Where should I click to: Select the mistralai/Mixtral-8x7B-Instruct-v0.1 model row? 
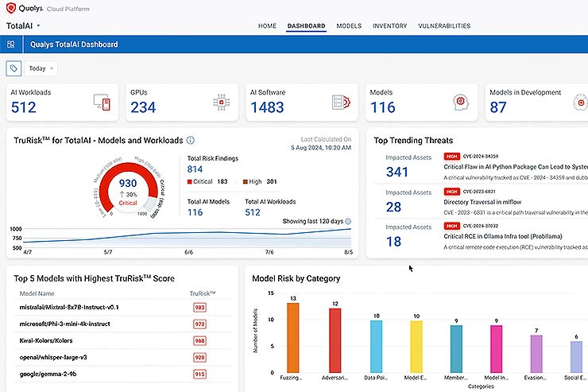coord(68,307)
